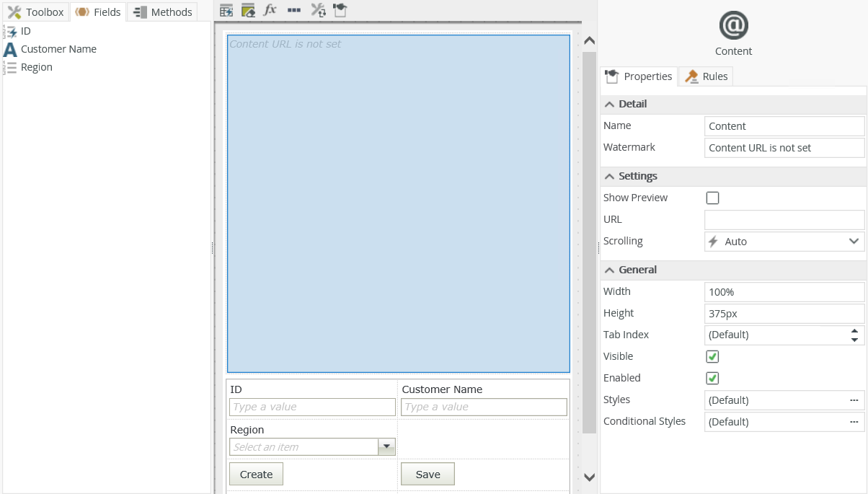The height and width of the screenshot is (494, 868).
Task: Click the canvas vertical scrollbar thumb
Action: (x=589, y=242)
